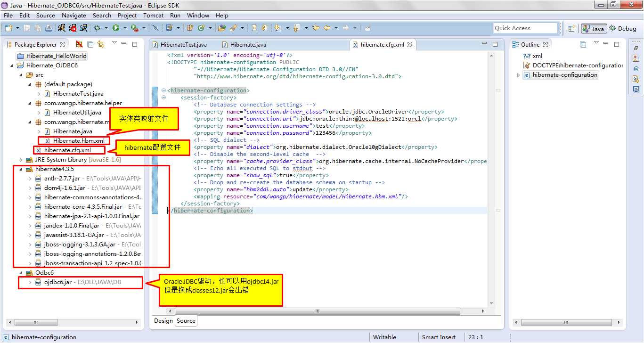Open the Outline view menu triangle
Image resolution: width=644 pixels, height=343 pixels.
[x=596, y=43]
